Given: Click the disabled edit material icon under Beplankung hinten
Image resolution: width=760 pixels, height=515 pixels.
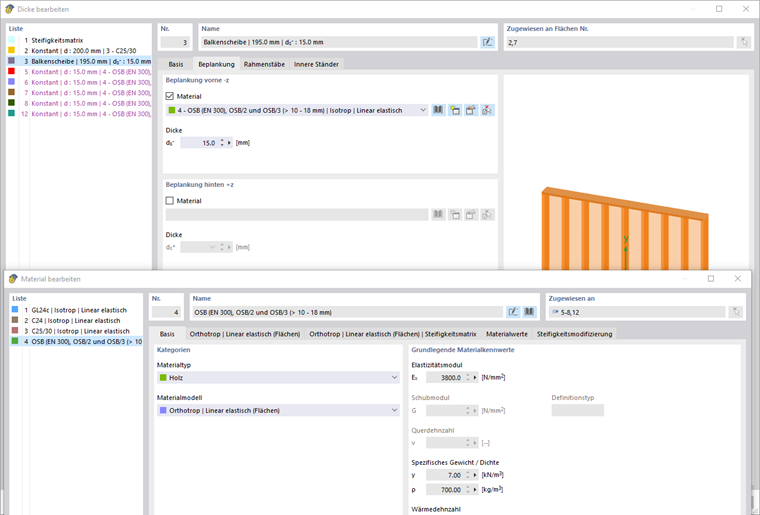Looking at the screenshot, I should pos(471,214).
